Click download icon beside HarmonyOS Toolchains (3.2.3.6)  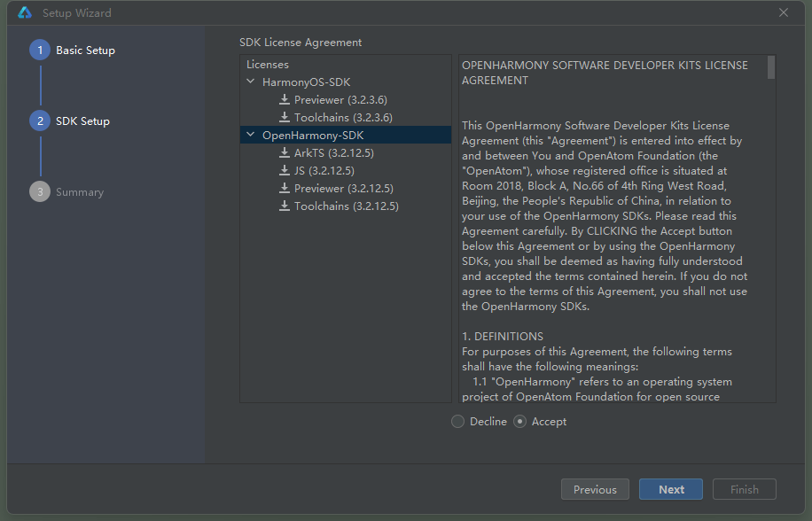tap(285, 118)
